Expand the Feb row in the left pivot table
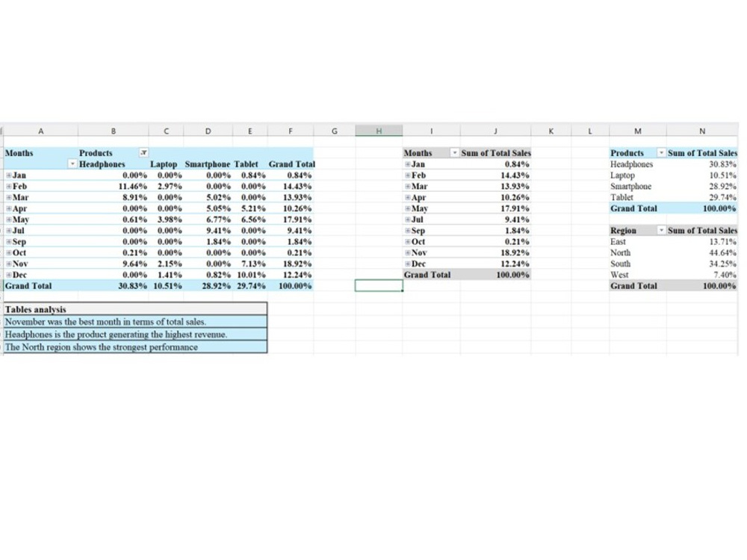The width and height of the screenshot is (747, 560). [8, 187]
